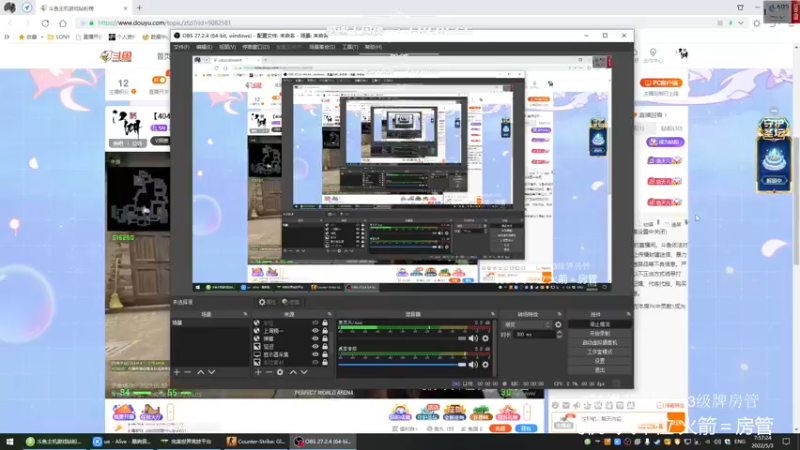
Task: Go to browser home page icon
Action: (x=63, y=23)
